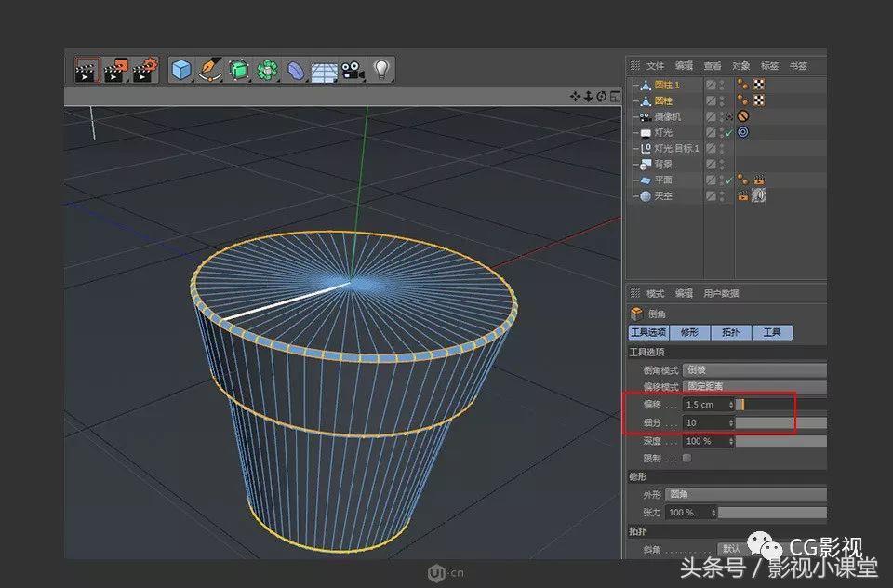This screenshot has width=893, height=588.
Task: Open the 偏移模式 fixed distance dropdown
Action: 753,387
